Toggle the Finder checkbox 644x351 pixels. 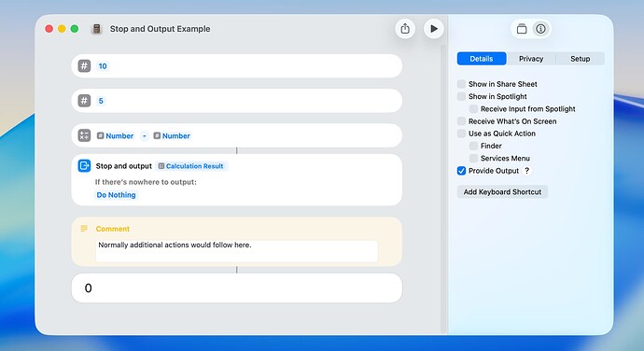[x=473, y=146]
